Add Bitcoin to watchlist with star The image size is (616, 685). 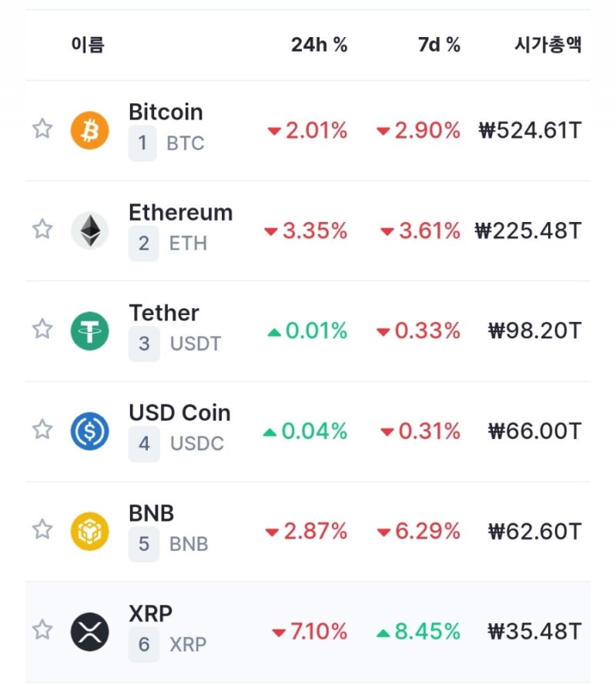[42, 129]
